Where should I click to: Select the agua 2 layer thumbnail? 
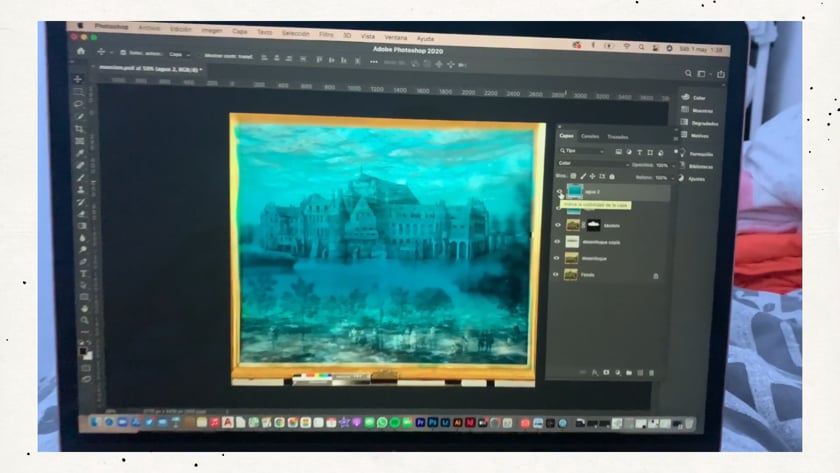tap(574, 191)
